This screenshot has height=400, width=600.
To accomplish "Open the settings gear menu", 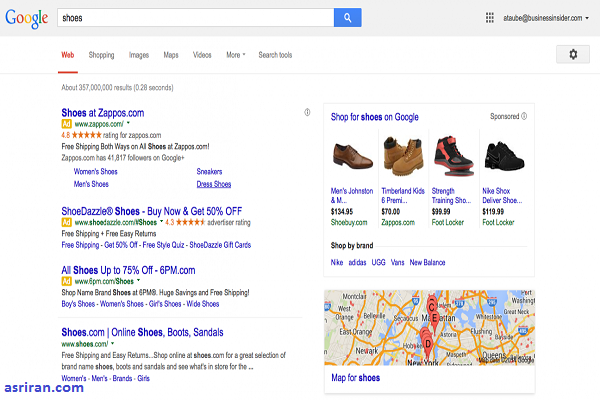I will click(573, 54).
